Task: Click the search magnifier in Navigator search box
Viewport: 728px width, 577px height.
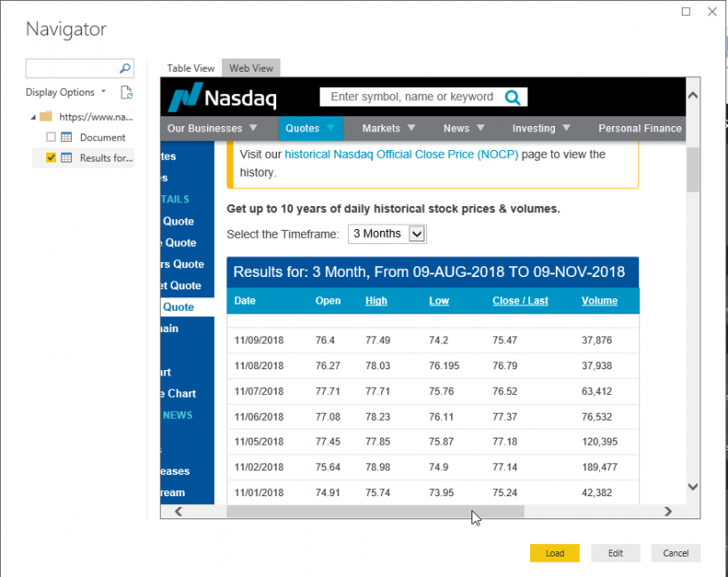Action: (x=124, y=68)
